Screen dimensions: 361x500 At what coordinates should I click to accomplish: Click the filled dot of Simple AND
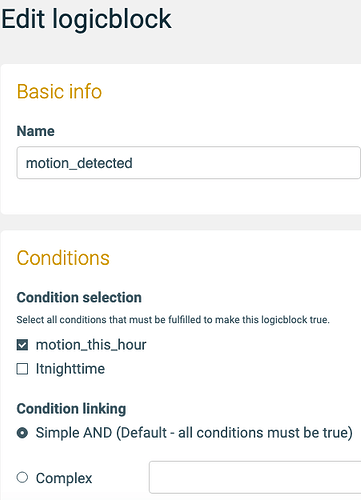[x=22, y=433]
